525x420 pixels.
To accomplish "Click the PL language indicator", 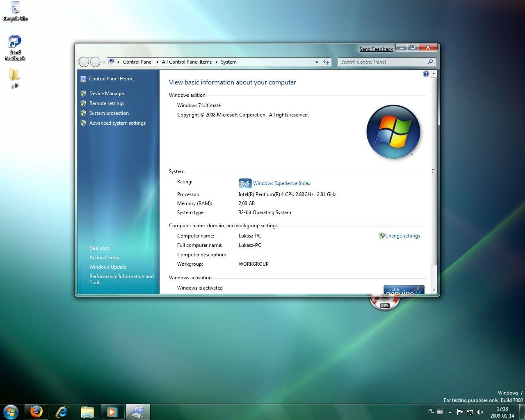I will coord(431,411).
